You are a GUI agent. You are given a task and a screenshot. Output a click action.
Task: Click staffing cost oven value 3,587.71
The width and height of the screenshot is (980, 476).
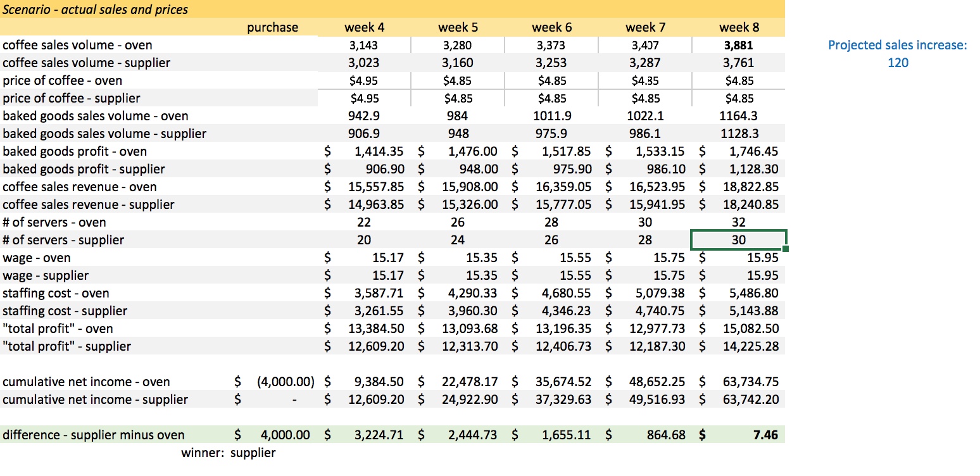pyautogui.click(x=379, y=293)
